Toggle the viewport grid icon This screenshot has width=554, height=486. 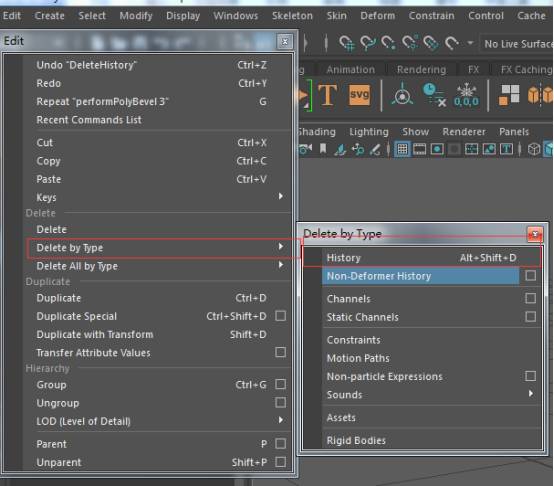pyautogui.click(x=402, y=149)
